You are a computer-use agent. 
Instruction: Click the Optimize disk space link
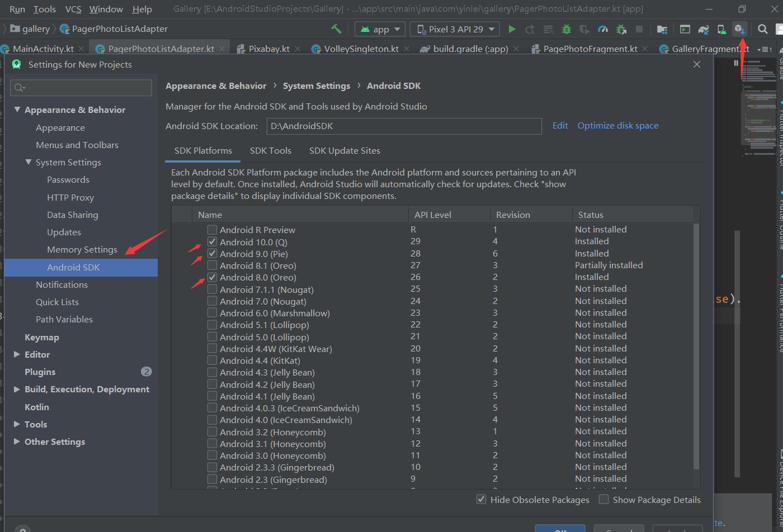[x=618, y=126]
